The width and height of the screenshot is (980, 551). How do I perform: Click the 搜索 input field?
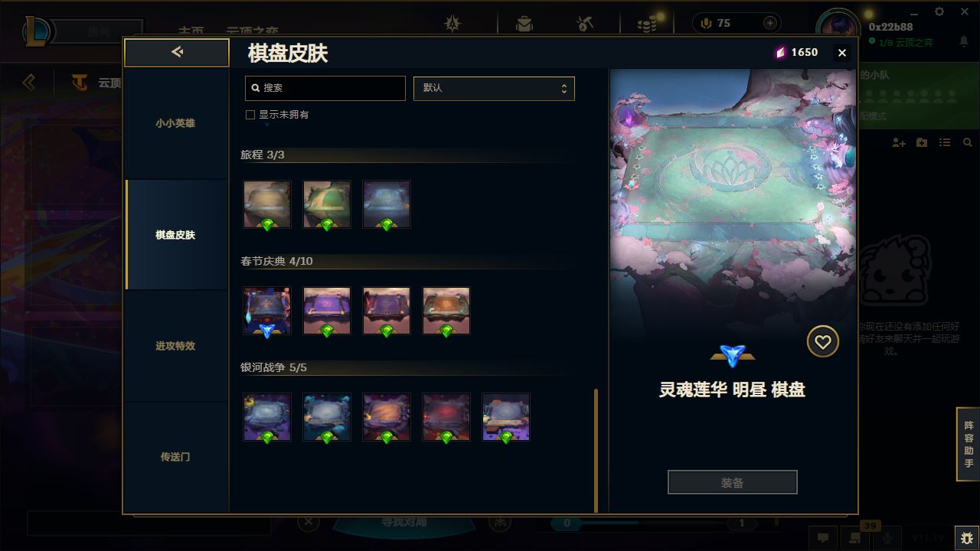[x=325, y=88]
